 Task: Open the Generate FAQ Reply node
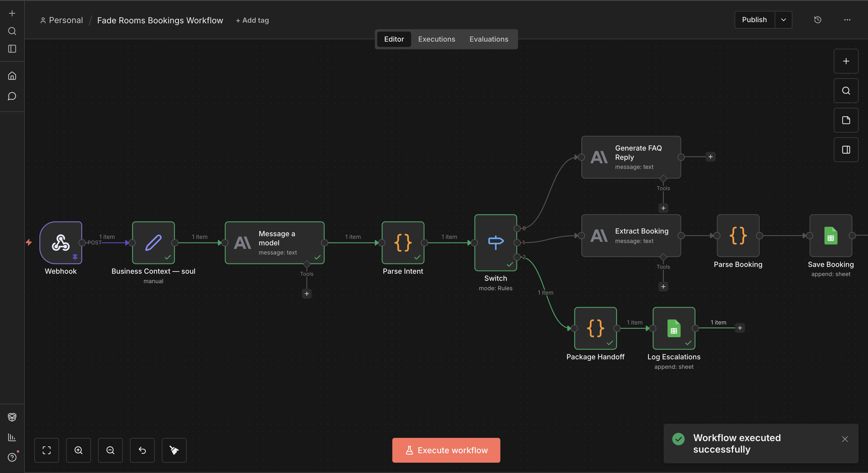coord(631,157)
